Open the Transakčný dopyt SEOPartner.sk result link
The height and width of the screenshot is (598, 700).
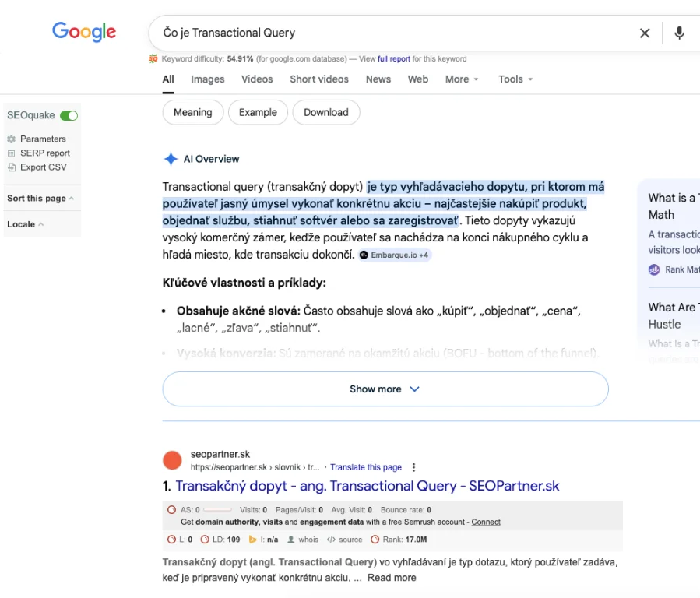click(x=367, y=486)
